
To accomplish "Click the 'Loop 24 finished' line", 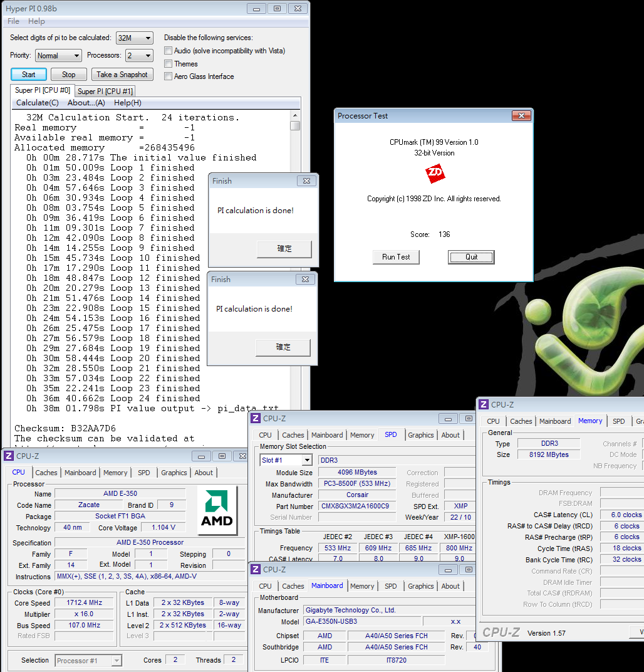I will click(113, 398).
